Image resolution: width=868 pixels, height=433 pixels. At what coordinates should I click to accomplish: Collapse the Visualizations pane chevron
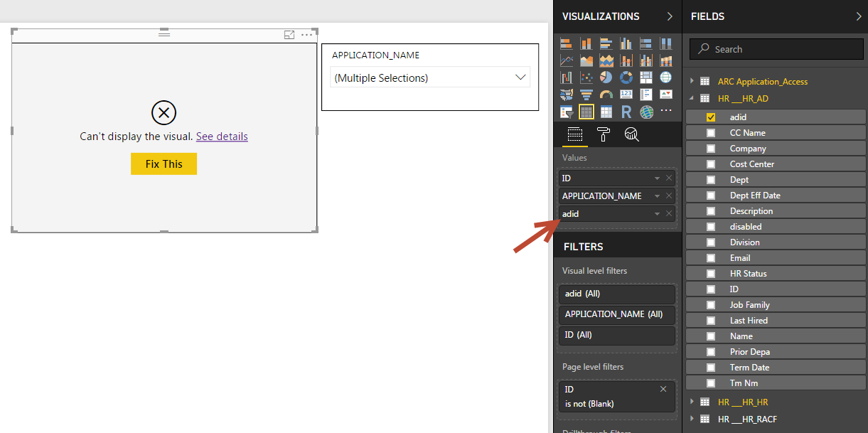(x=670, y=16)
